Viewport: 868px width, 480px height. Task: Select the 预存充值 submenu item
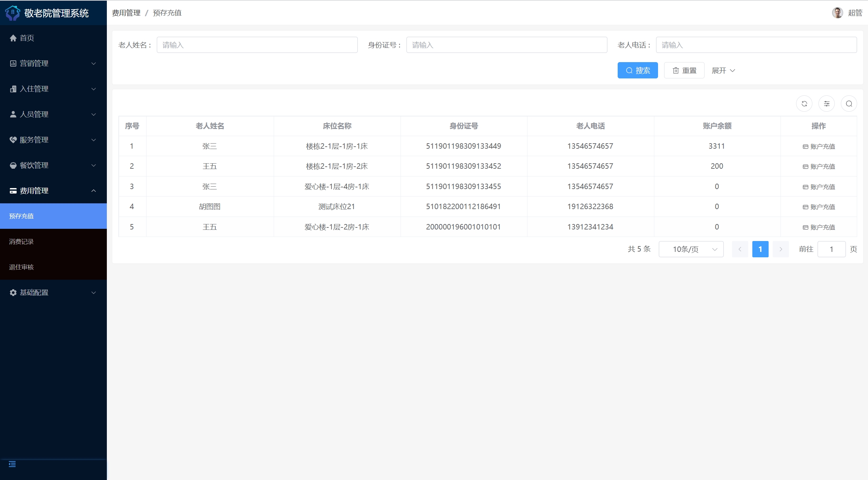pos(53,216)
